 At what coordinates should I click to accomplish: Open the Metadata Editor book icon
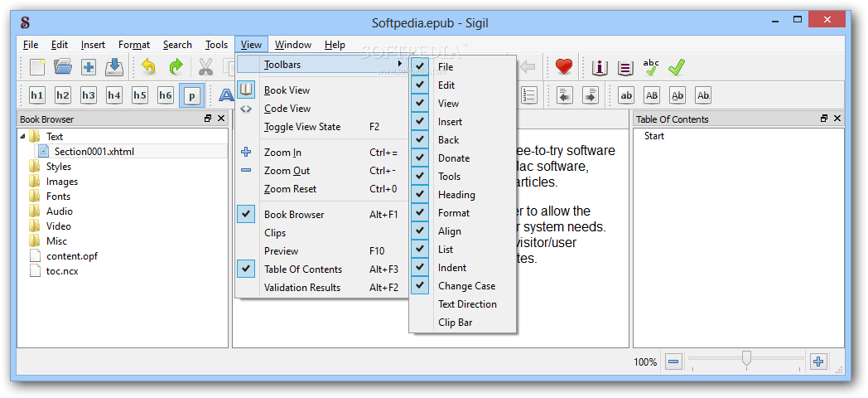(x=600, y=68)
